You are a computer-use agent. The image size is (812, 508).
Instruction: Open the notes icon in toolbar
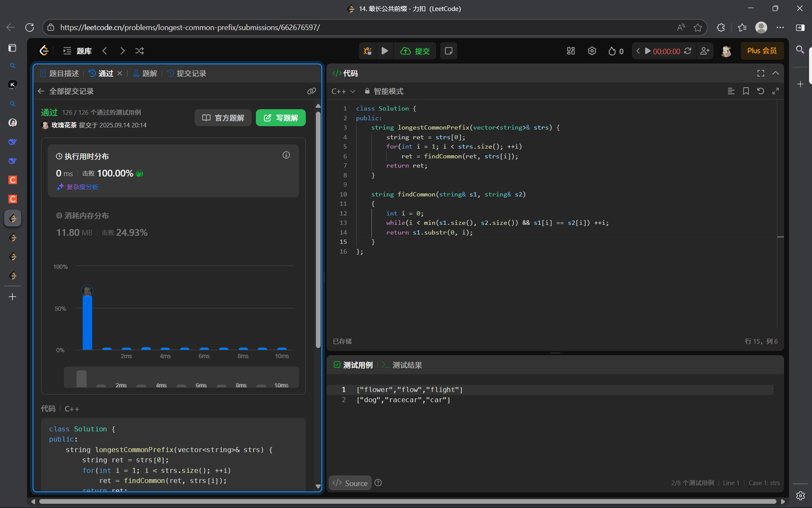449,51
